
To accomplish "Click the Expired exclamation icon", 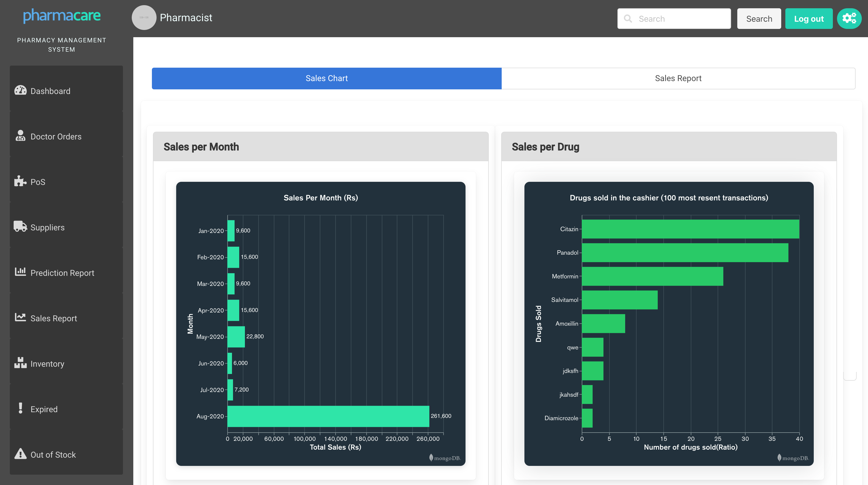I will click(x=20, y=408).
